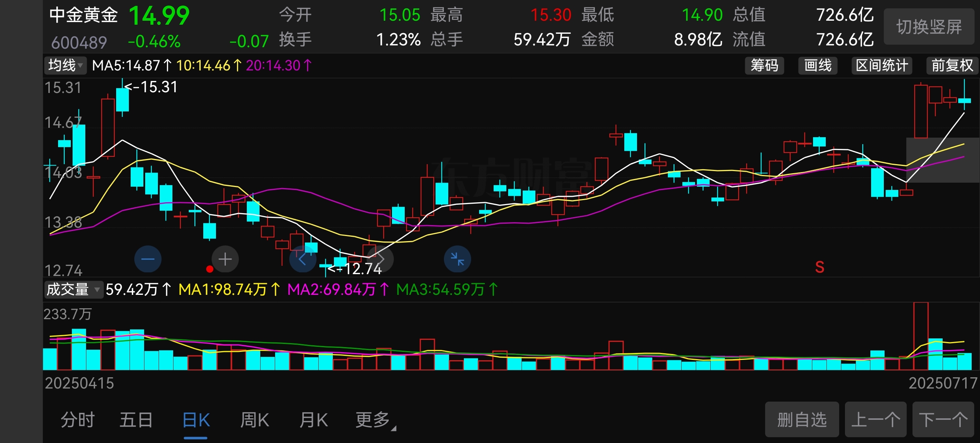The image size is (980, 443).
Task: Tap the left arrow pan icon
Action: pos(303,259)
